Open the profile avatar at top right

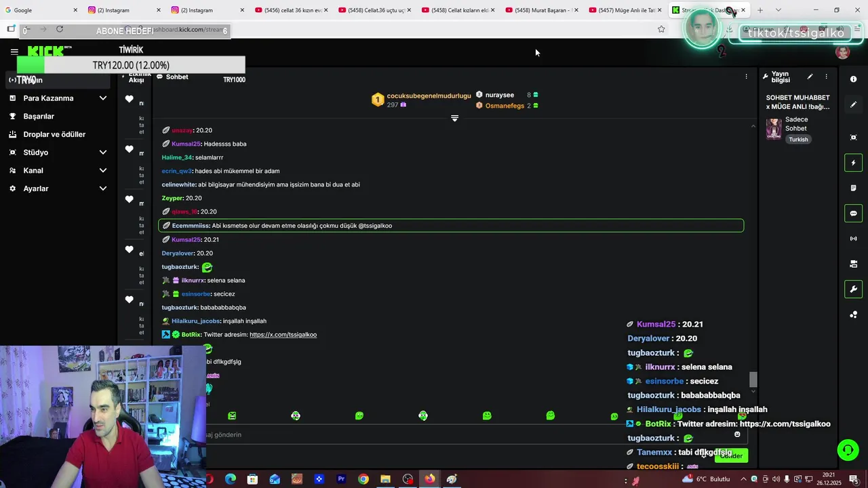tap(843, 52)
